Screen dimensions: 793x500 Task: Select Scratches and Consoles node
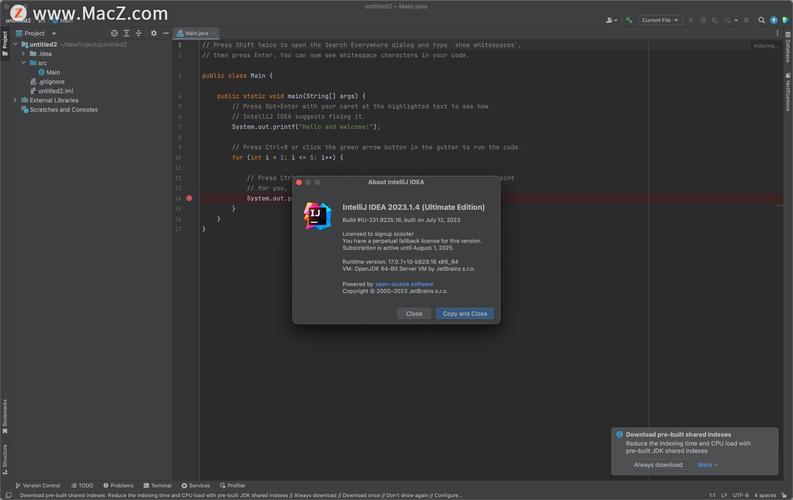coord(59,109)
